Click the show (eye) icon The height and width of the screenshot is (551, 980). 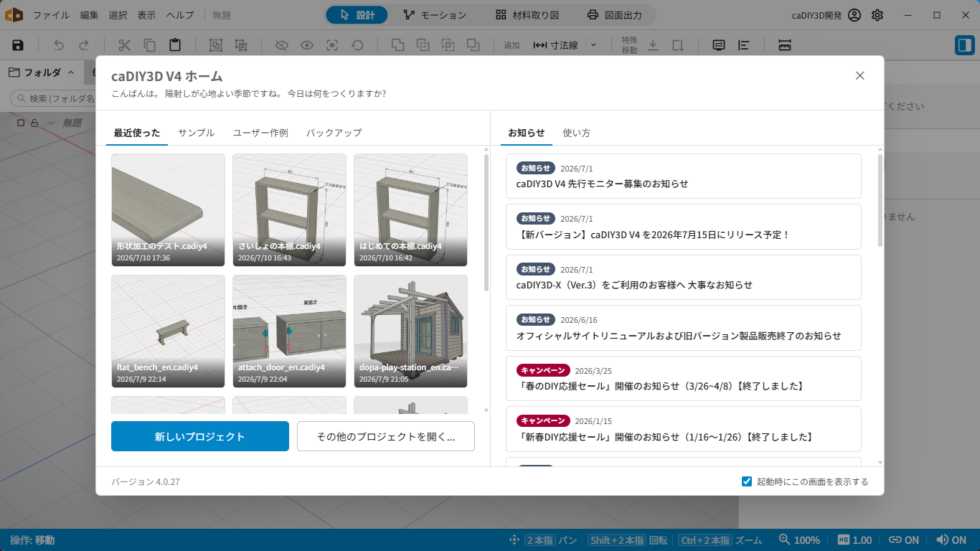[x=307, y=45]
